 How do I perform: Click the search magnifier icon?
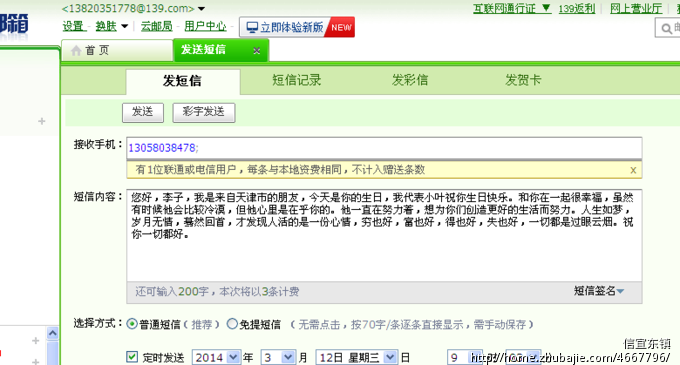coord(666,29)
